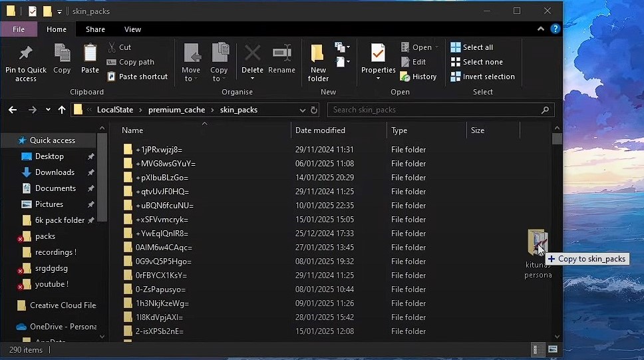Click Select none in ribbon
Image resolution: width=644 pixels, height=360 pixels.
(x=477, y=62)
